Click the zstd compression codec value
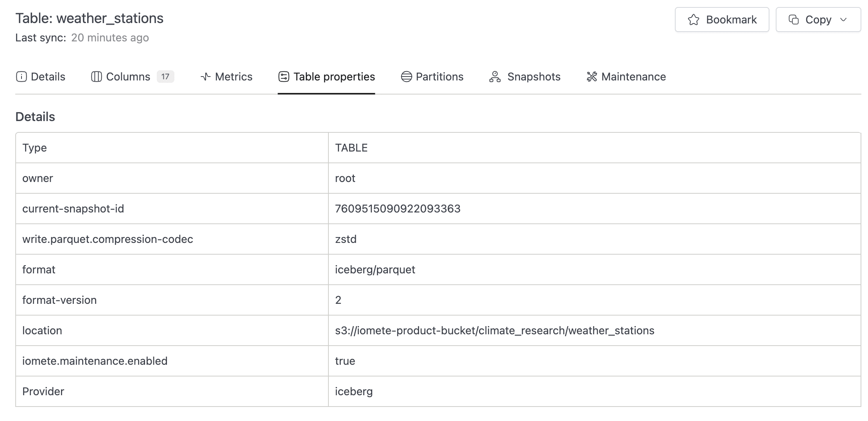 346,239
